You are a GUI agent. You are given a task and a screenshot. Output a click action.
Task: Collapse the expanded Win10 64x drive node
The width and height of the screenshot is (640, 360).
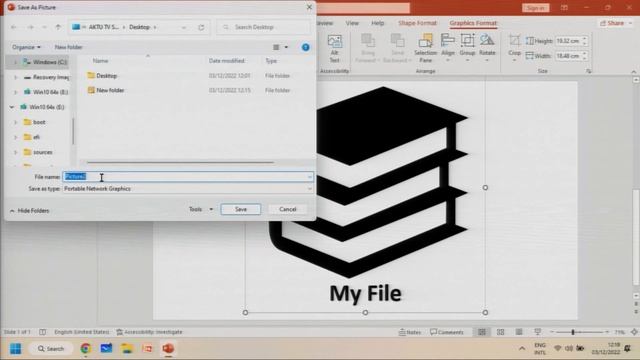point(12,107)
